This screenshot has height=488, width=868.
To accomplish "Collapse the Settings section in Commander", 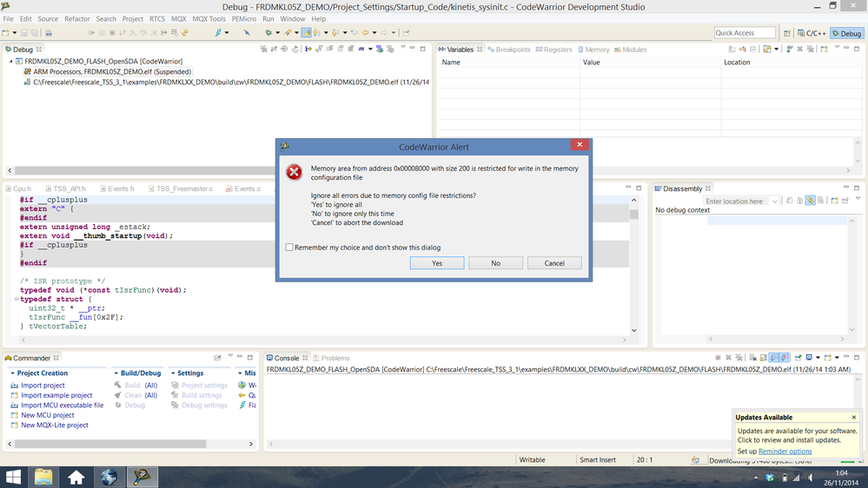I will pos(173,373).
